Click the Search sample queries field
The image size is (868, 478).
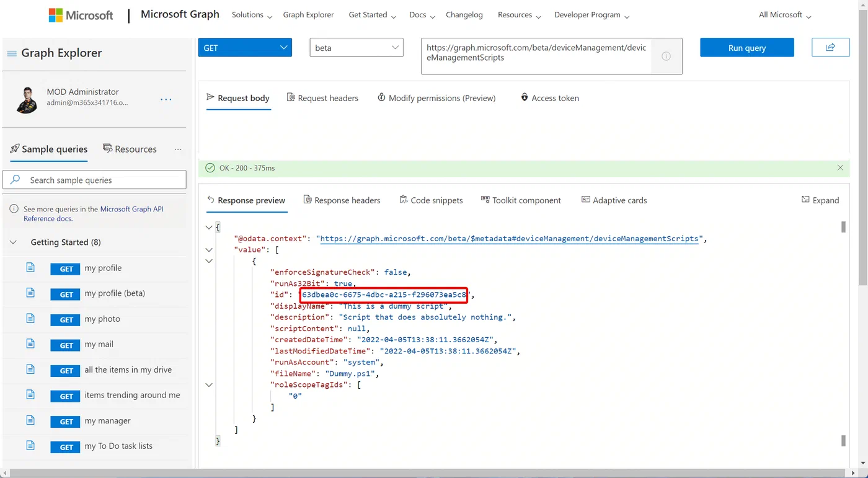[x=94, y=180]
